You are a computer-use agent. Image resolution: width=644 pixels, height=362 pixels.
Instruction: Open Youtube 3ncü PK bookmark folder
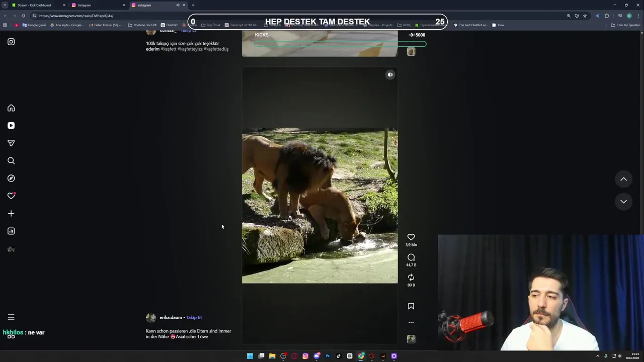[x=142, y=25]
